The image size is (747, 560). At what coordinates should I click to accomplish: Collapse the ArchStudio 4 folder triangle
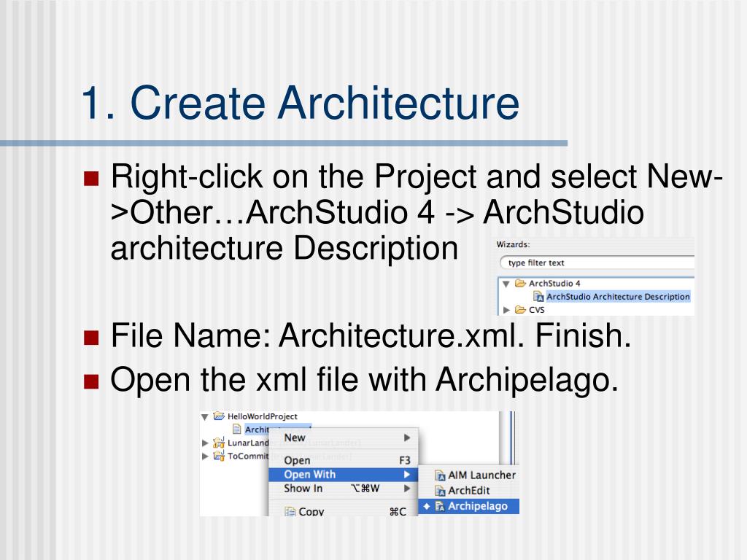click(x=506, y=284)
